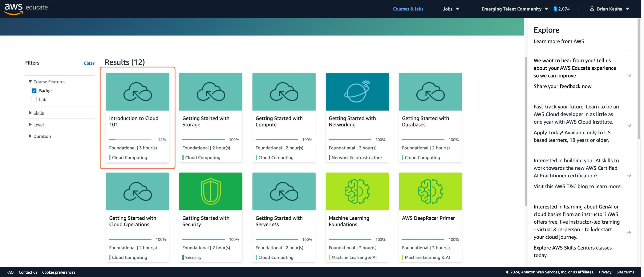
Task: Click the planet icon on Getting Started with Networking
Action: 357,91
